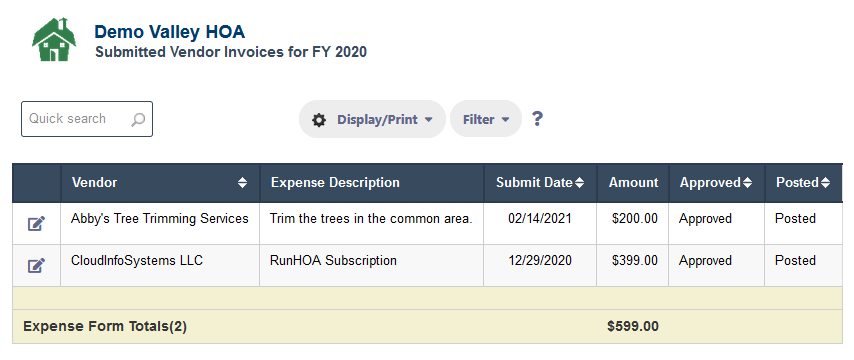The image size is (854, 360).
Task: Edit the CloudInfoSystems LLC invoice
Action: pos(36,265)
